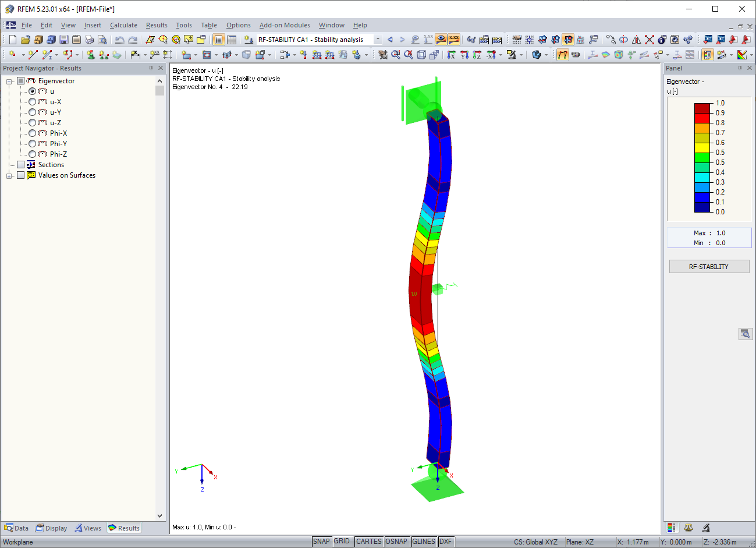
Task: Activate the Undo icon
Action: (119, 39)
